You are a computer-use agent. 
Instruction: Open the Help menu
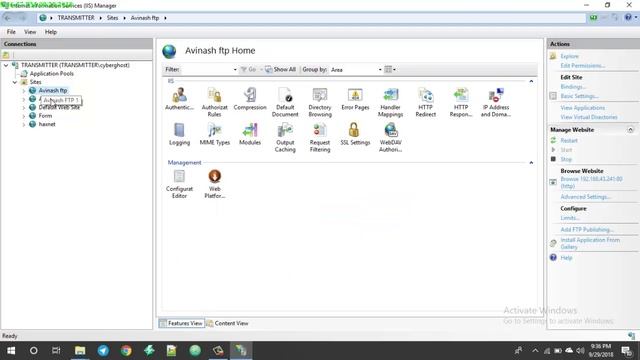coord(51,32)
